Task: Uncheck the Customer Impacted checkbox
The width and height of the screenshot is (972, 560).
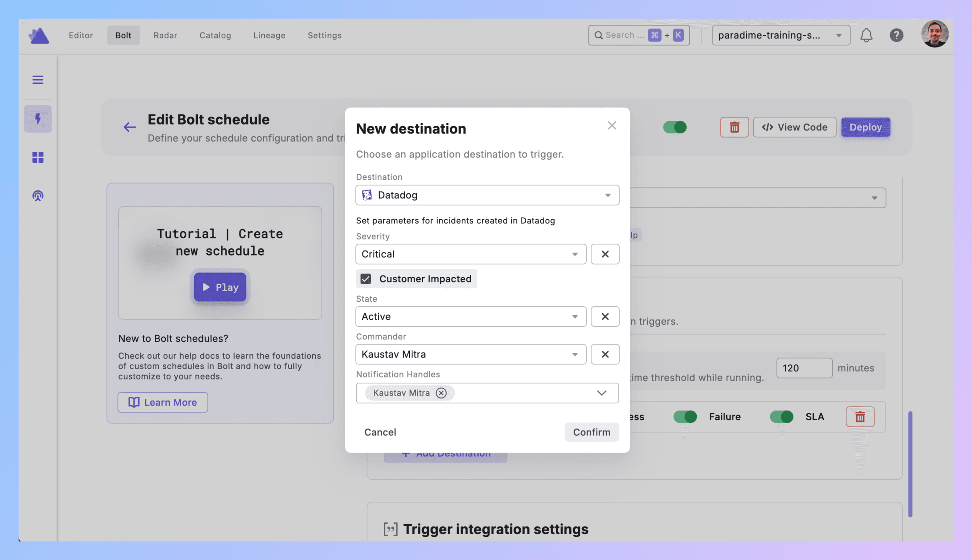Action: 366,279
